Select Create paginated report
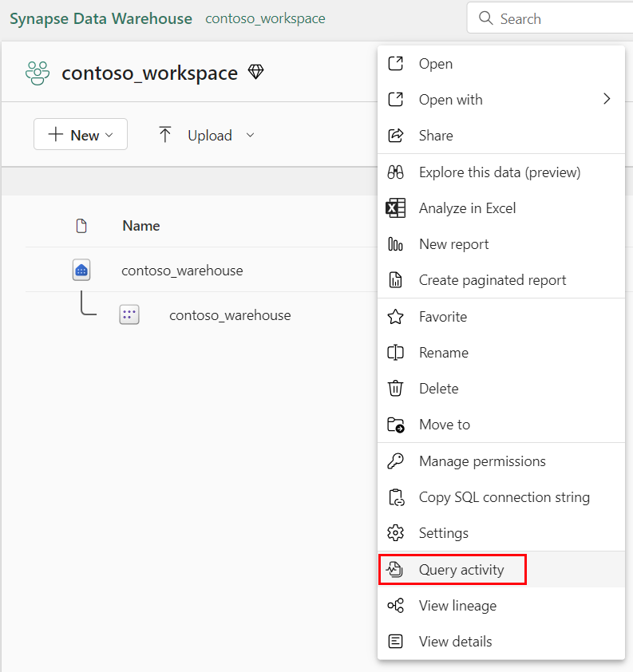This screenshot has height=672, width=633. 493,280
